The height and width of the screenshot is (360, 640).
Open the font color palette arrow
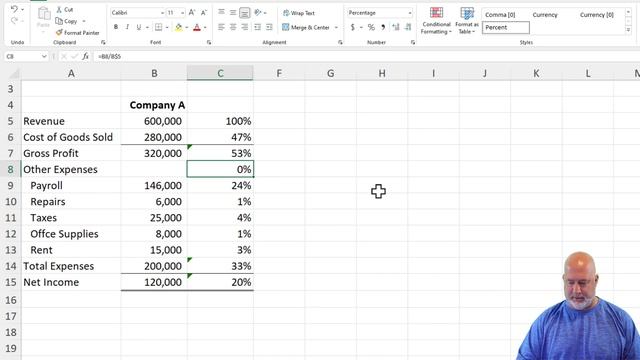[205, 27]
